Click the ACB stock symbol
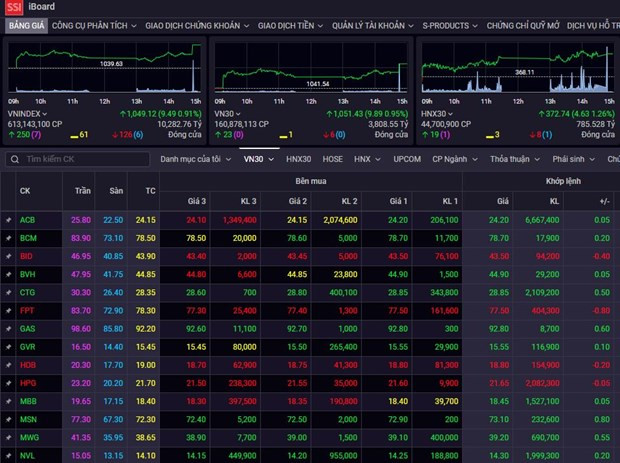The height and width of the screenshot is (463, 620). click(28, 219)
